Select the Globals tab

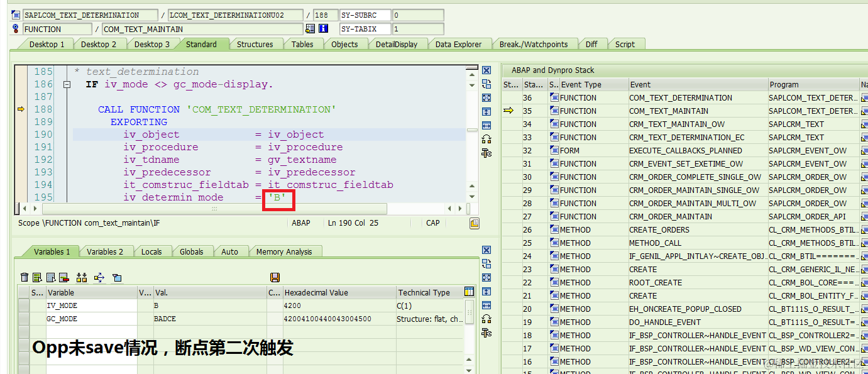click(192, 251)
